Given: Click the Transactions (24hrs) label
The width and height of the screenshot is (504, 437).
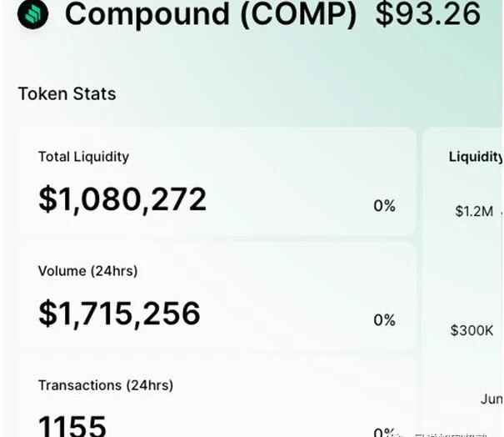Looking at the screenshot, I should point(105,385).
